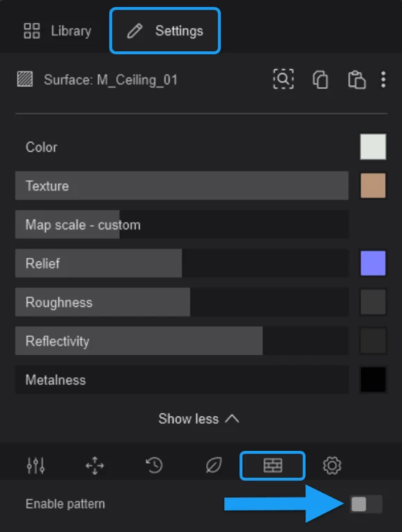Open the gear advanced settings icon
The height and width of the screenshot is (532, 402).
(332, 465)
